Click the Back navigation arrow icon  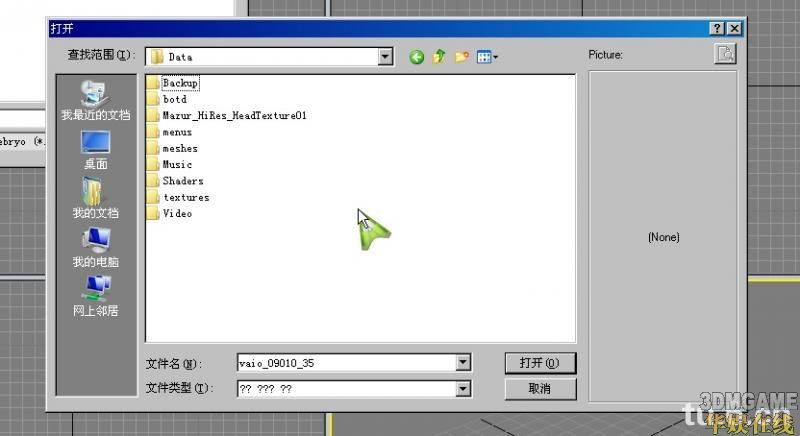(x=417, y=57)
